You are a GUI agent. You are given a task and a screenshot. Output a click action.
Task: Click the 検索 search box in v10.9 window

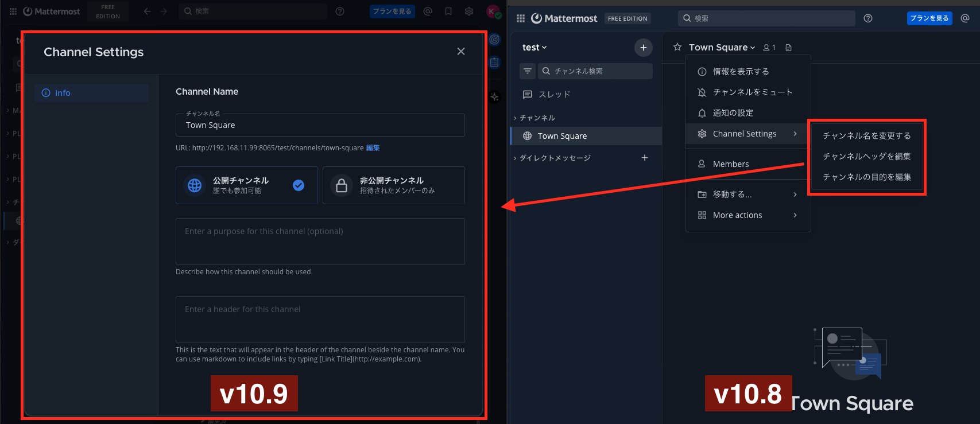pos(253,11)
